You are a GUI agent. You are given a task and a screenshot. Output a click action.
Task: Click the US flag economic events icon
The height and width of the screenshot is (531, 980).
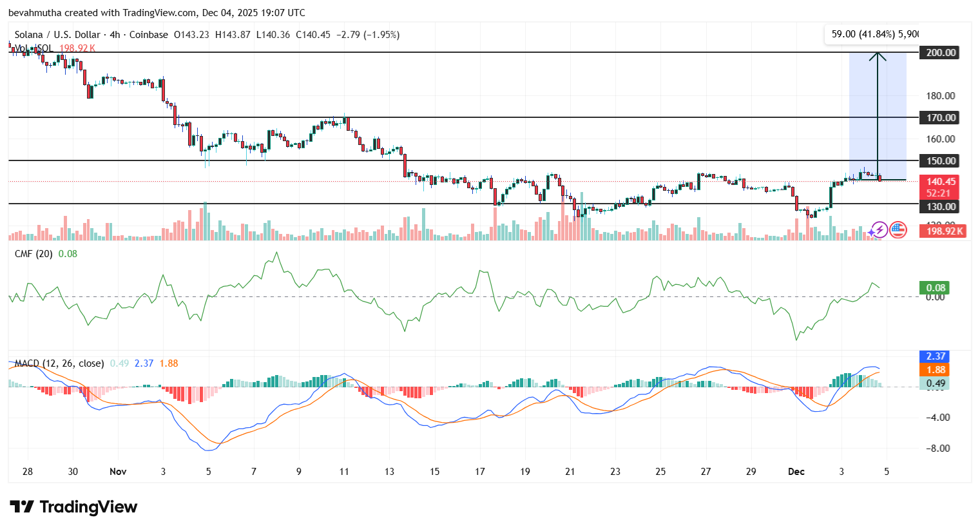[897, 230]
